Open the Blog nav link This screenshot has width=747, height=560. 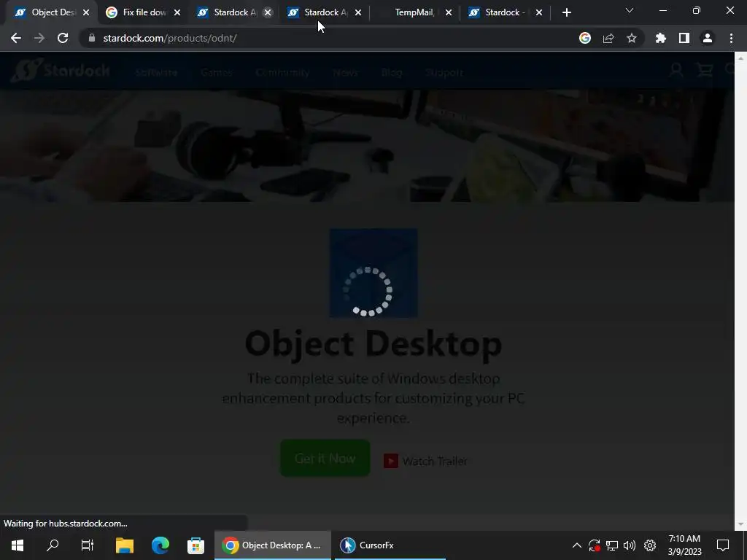click(392, 72)
